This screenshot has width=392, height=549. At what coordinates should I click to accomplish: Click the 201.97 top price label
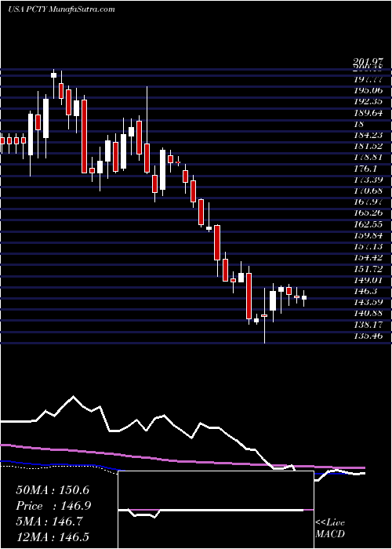click(x=368, y=63)
